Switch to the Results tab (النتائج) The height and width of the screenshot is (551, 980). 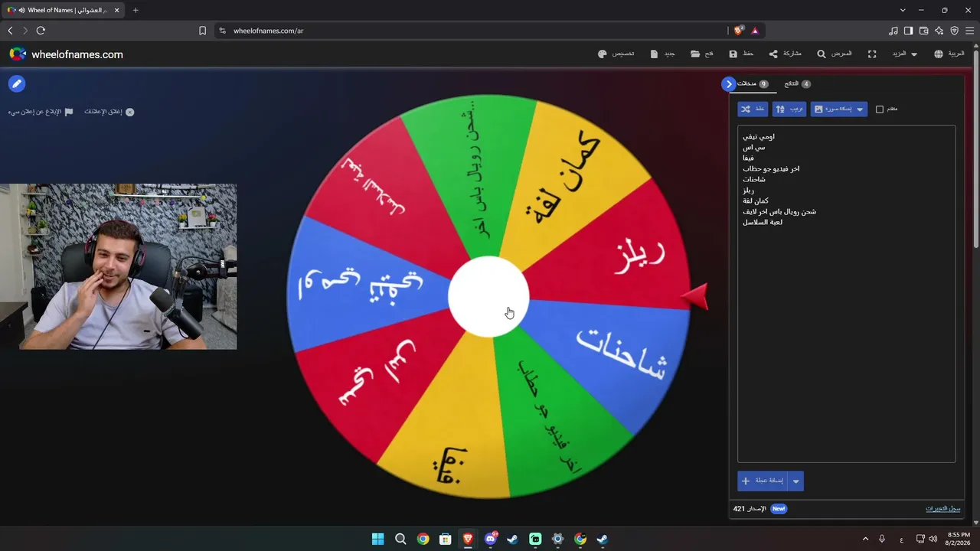coord(797,84)
